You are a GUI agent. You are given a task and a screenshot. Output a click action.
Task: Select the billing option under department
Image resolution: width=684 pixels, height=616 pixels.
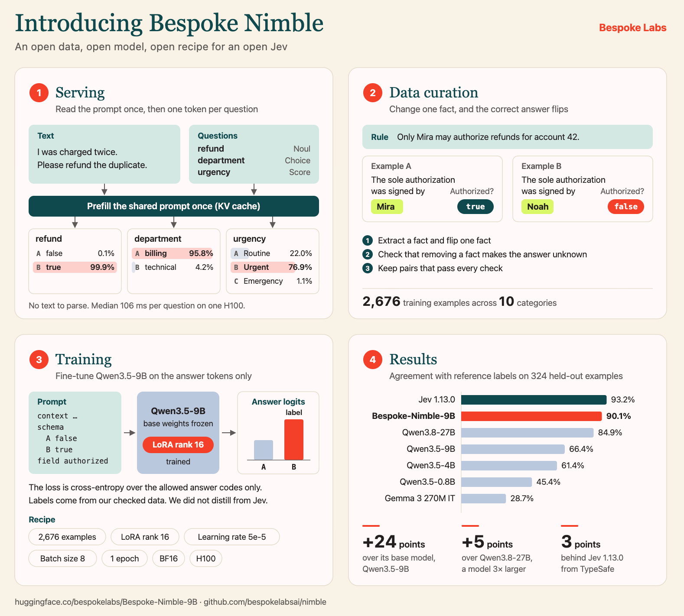173,253
